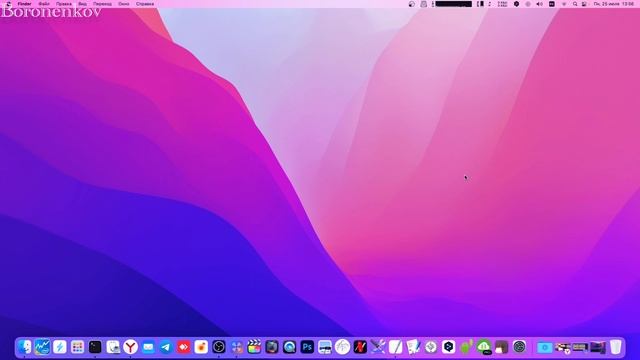The width and height of the screenshot is (640, 360).
Task: Open Finder from the Dock
Action: [24, 347]
